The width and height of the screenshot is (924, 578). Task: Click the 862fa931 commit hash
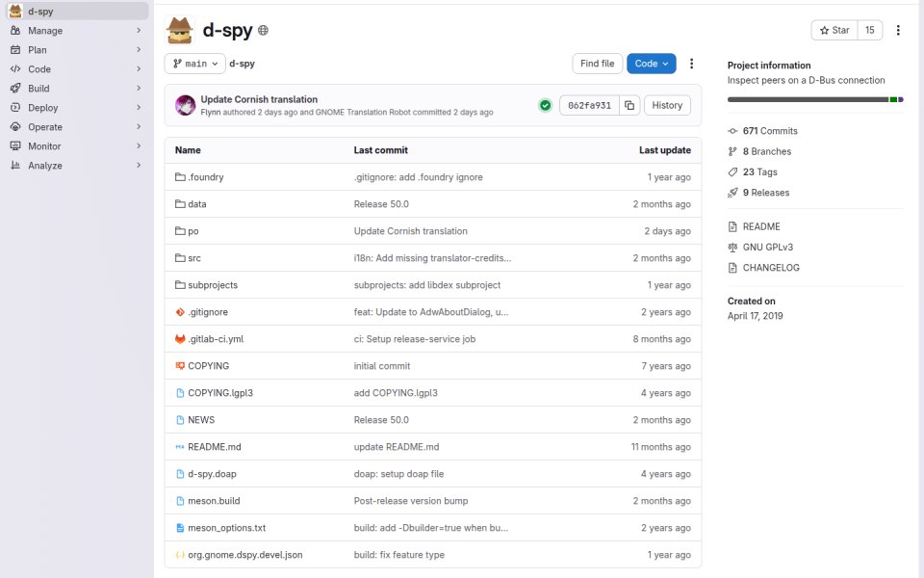click(589, 106)
